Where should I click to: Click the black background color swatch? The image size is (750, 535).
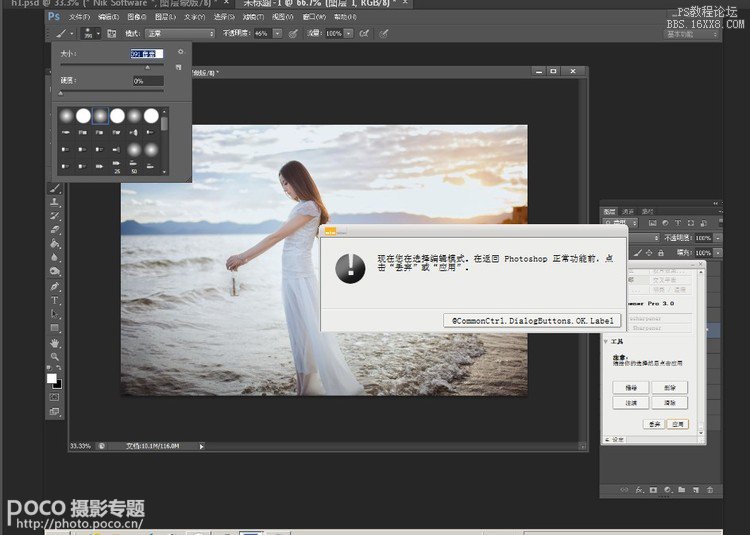tap(58, 384)
